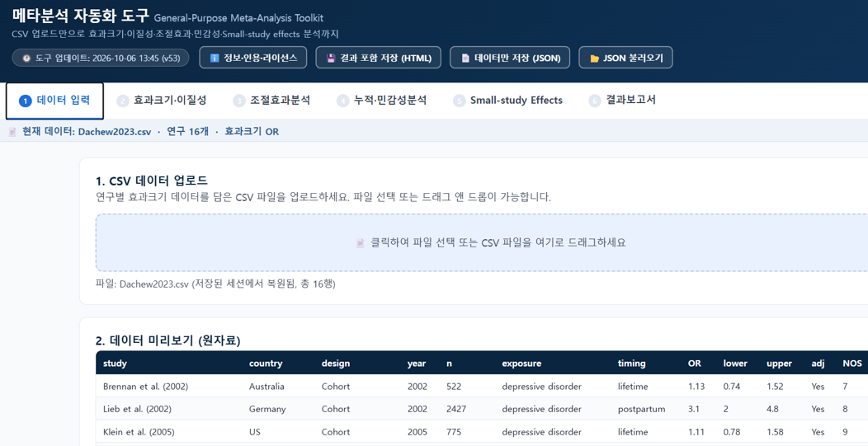Click step number 5 circle badge
This screenshot has width=868, height=446.
tap(459, 101)
